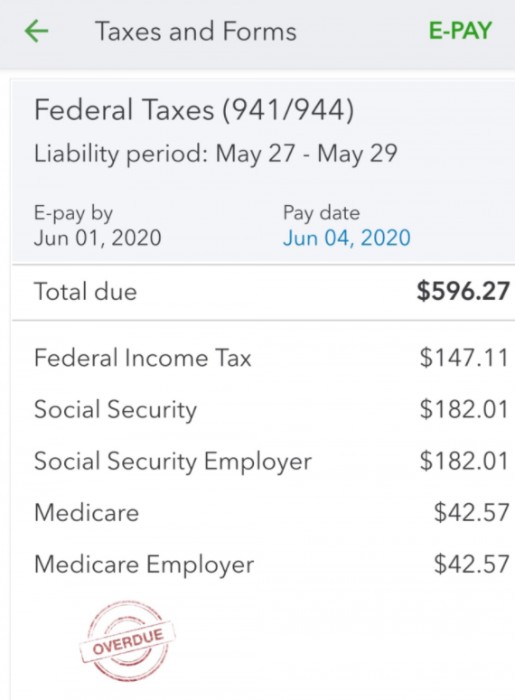
Task: Tap the $182.01 Social Security amount
Action: (x=464, y=409)
